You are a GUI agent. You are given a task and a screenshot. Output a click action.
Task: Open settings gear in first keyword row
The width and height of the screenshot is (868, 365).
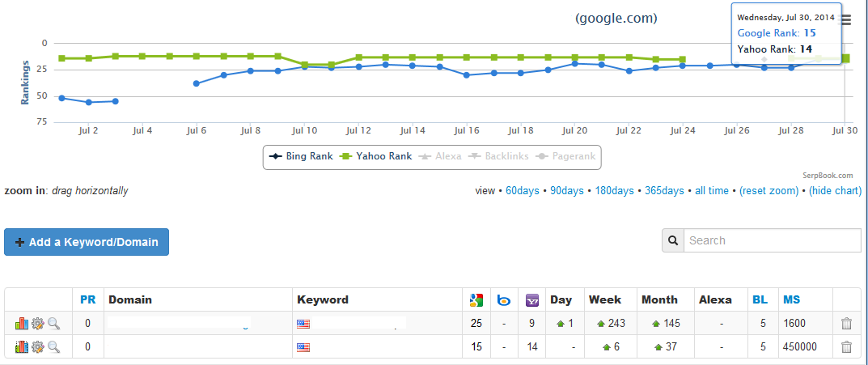38,324
